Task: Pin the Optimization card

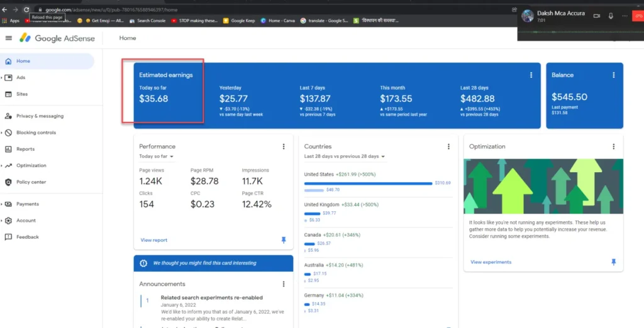Action: point(614,262)
